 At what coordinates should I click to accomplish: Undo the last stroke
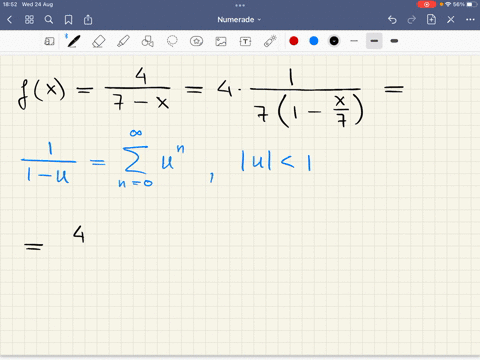(392, 20)
